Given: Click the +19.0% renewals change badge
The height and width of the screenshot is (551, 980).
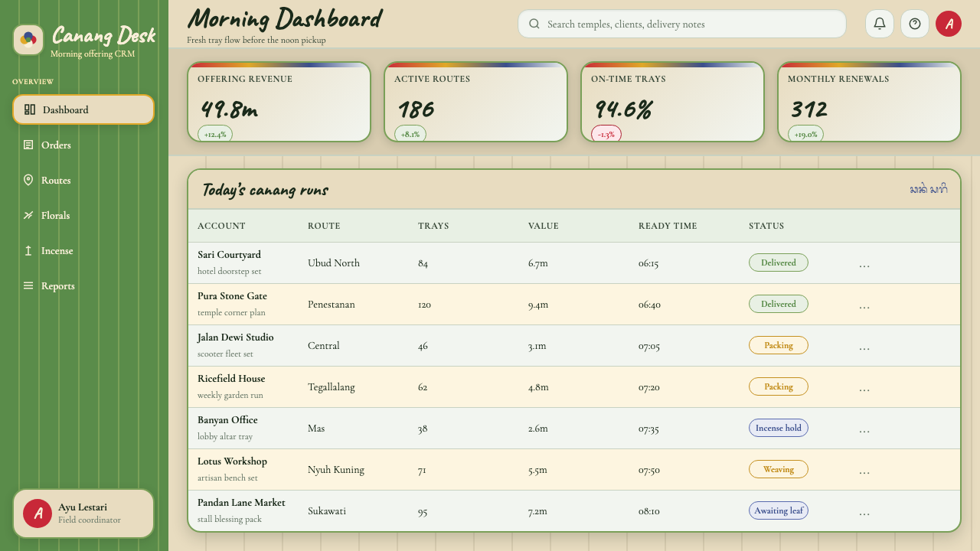Looking at the screenshot, I should pyautogui.click(x=805, y=134).
